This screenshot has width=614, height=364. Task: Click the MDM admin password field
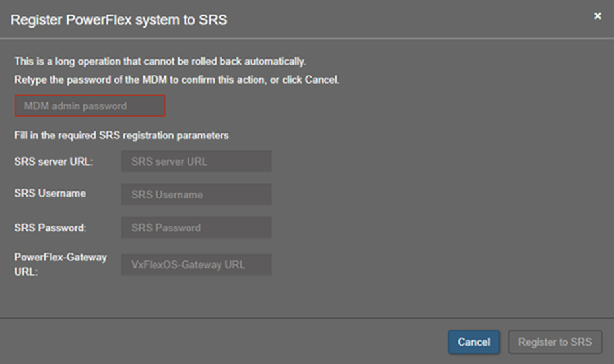89,106
